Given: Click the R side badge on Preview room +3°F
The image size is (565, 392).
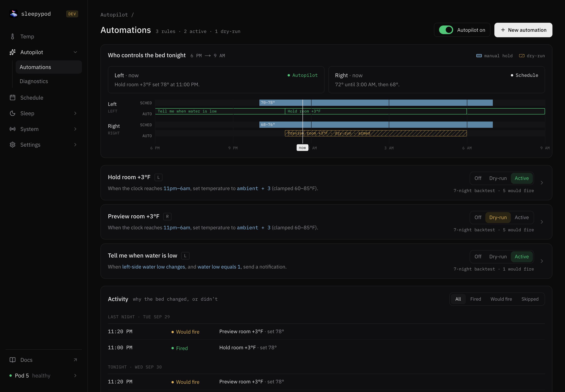Looking at the screenshot, I should [167, 217].
